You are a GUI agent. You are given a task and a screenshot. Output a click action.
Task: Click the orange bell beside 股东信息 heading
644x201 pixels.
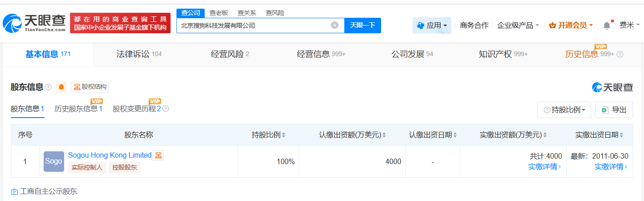(61, 87)
